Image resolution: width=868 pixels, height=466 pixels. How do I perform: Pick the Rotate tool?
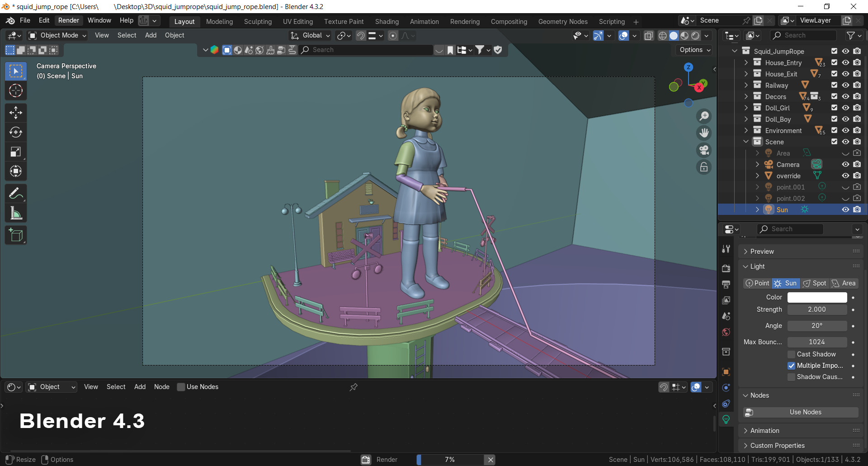tap(16, 132)
